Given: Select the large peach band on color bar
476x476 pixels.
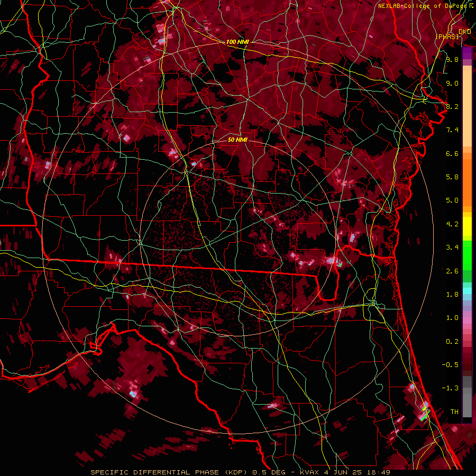Looking at the screenshot, I should click(467, 108).
